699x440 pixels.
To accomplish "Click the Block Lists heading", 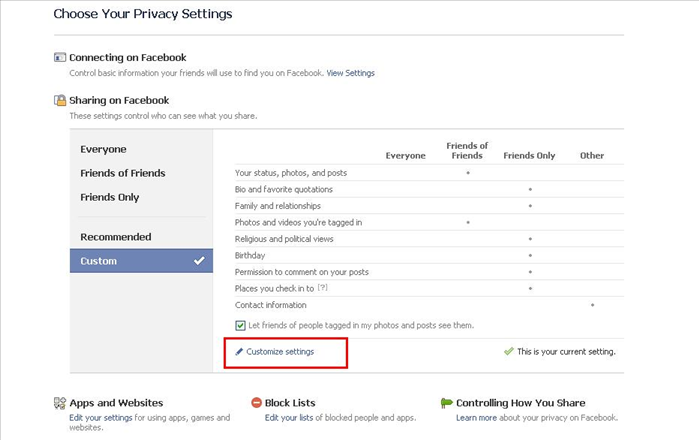I will coord(290,403).
